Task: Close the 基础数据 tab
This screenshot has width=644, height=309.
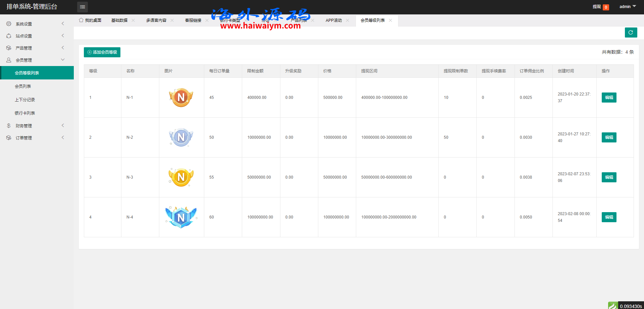Action: click(133, 20)
